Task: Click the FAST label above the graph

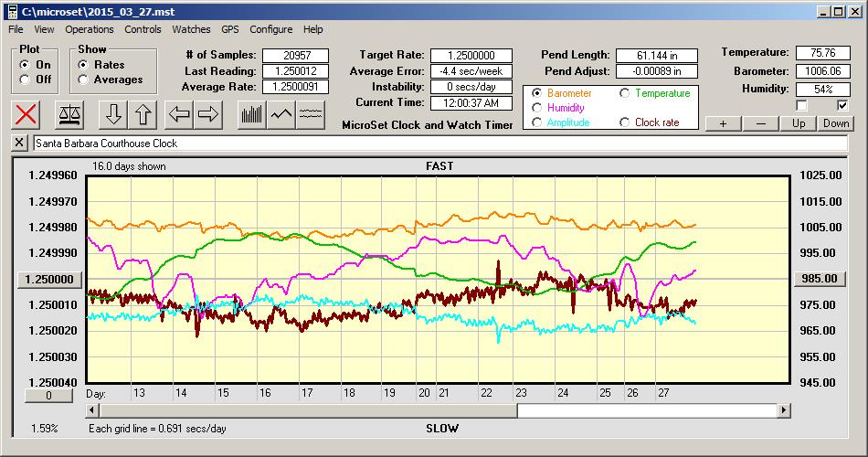Action: tap(439, 166)
